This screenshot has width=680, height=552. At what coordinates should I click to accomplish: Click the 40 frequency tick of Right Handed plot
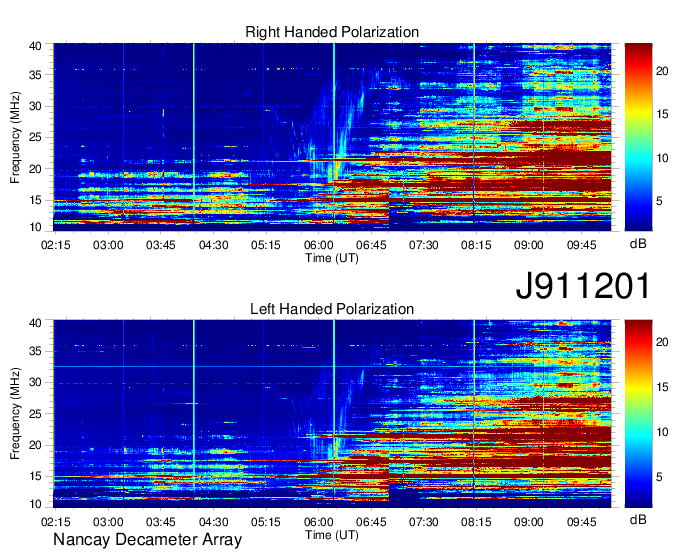pos(35,46)
